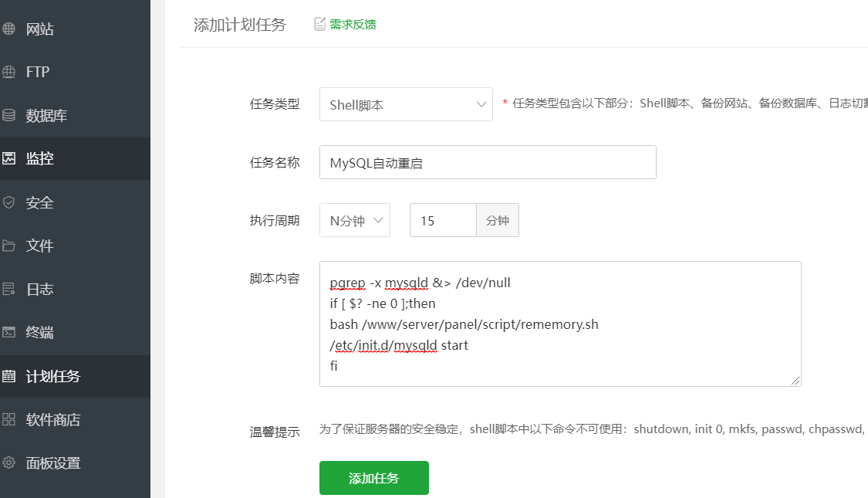The image size is (868, 498).
Task: Click inside the 脚本内容 script textarea
Action: pos(560,324)
